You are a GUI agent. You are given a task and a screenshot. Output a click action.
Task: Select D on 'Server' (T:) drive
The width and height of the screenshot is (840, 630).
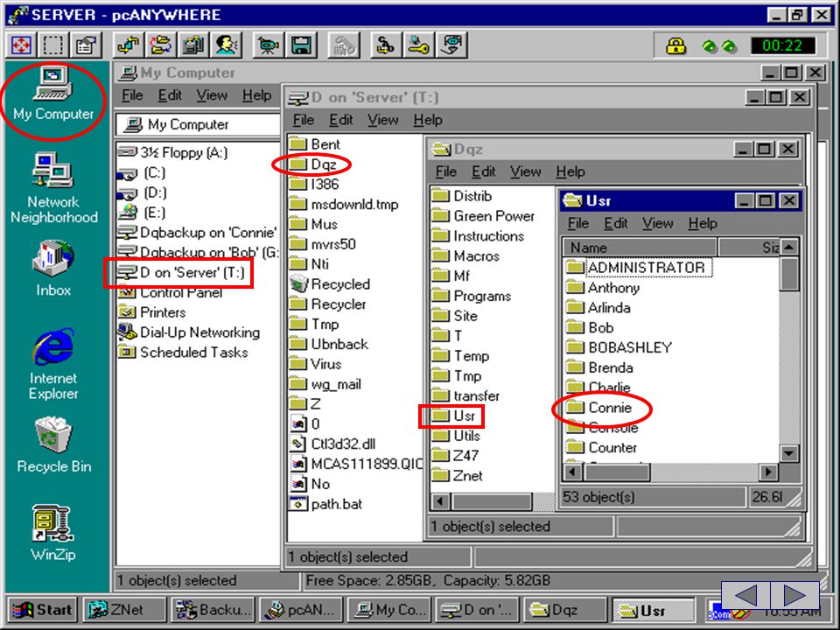[182, 272]
